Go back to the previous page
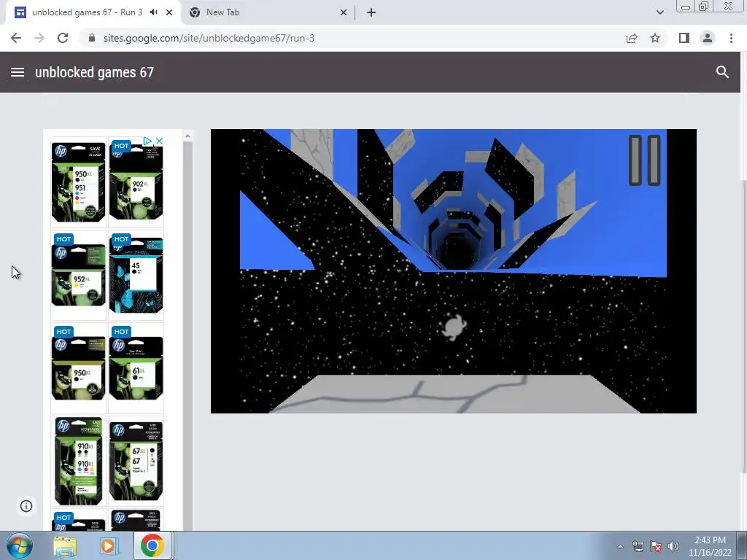This screenshot has height=560, width=747. (x=16, y=38)
